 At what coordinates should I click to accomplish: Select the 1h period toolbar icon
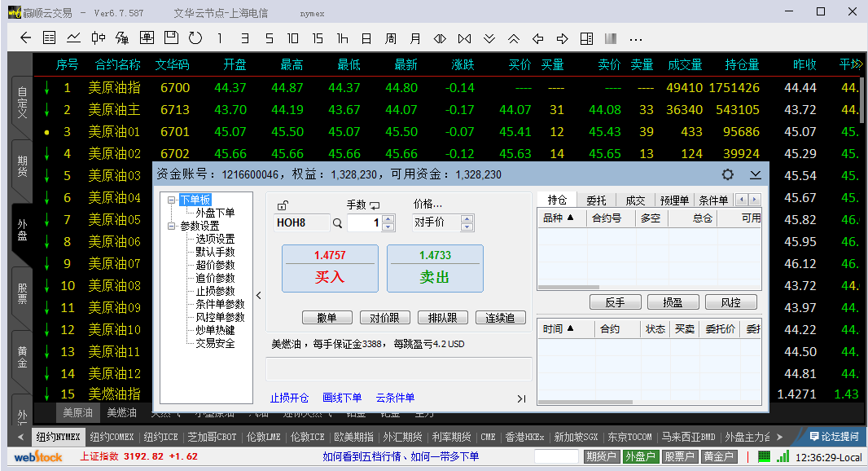coord(342,38)
